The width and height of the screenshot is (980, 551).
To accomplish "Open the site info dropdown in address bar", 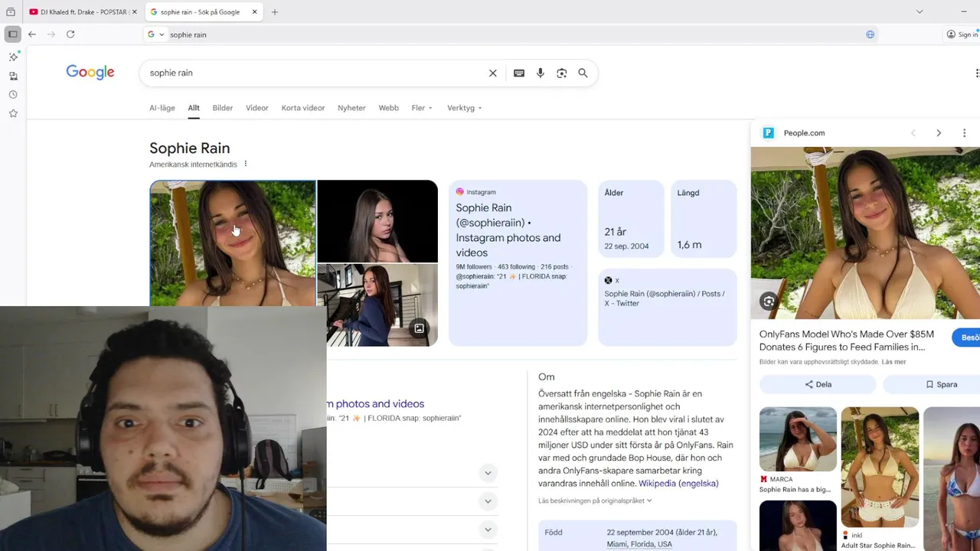I will [x=155, y=34].
